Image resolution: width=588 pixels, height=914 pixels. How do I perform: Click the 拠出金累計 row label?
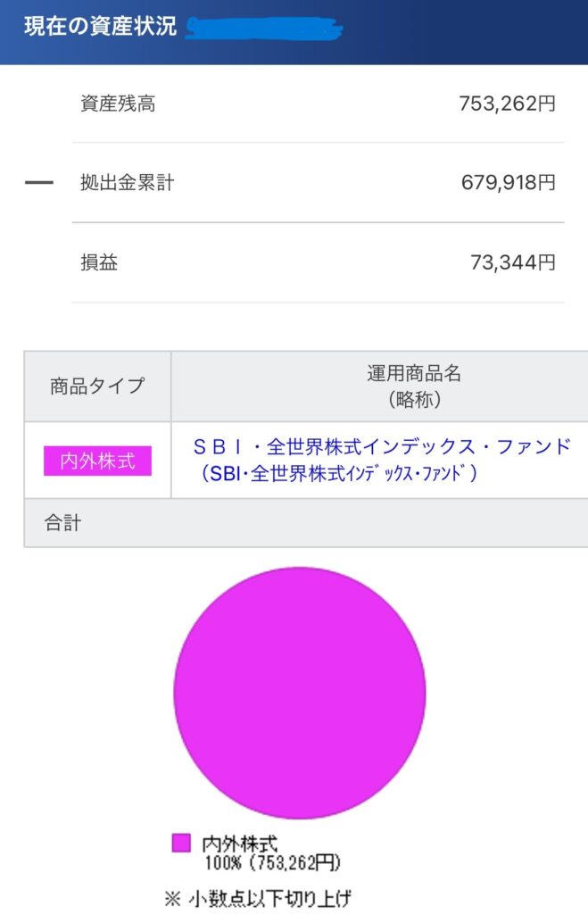point(127,182)
